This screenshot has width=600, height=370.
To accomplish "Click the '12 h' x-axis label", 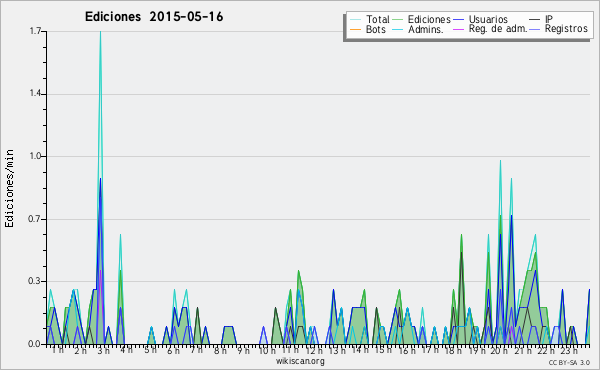I will pyautogui.click(x=314, y=350).
